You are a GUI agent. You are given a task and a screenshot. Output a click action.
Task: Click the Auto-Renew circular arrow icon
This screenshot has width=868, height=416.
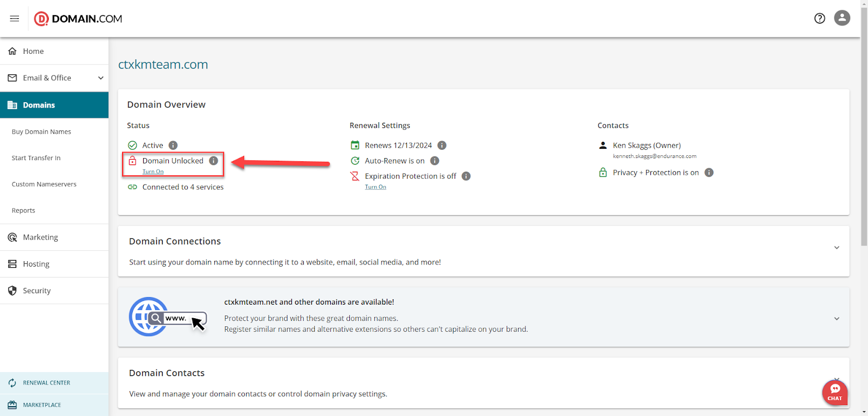(355, 161)
